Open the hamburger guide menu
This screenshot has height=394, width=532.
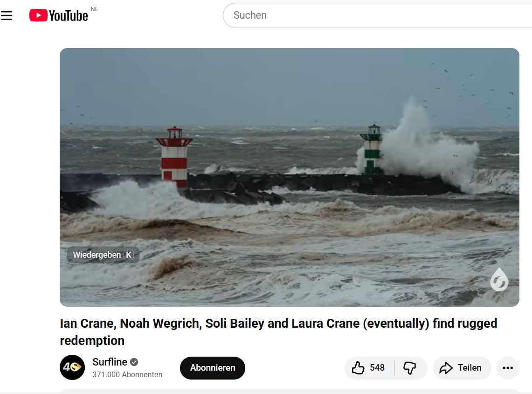tap(7, 15)
